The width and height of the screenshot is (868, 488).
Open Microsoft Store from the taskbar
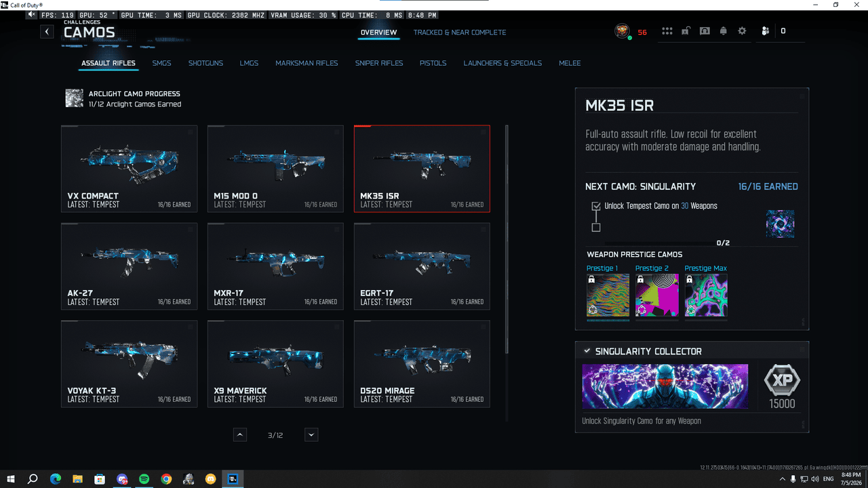click(100, 479)
